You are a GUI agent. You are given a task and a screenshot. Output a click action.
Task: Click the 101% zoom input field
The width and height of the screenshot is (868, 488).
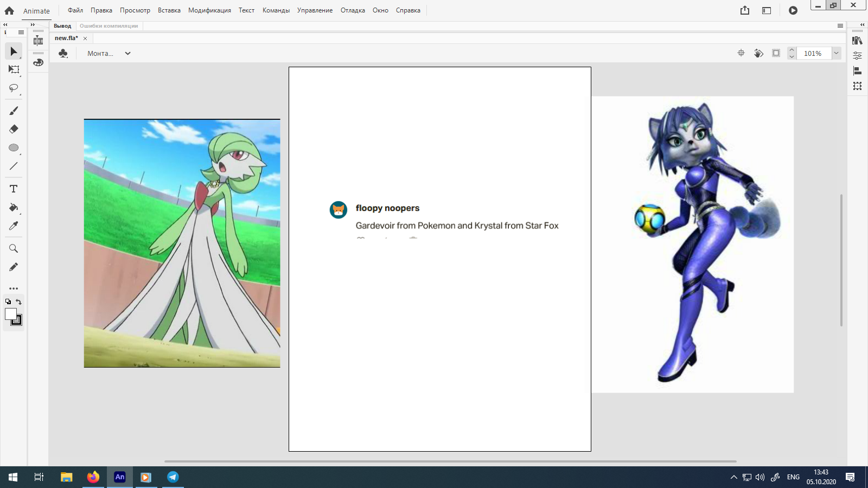click(813, 53)
